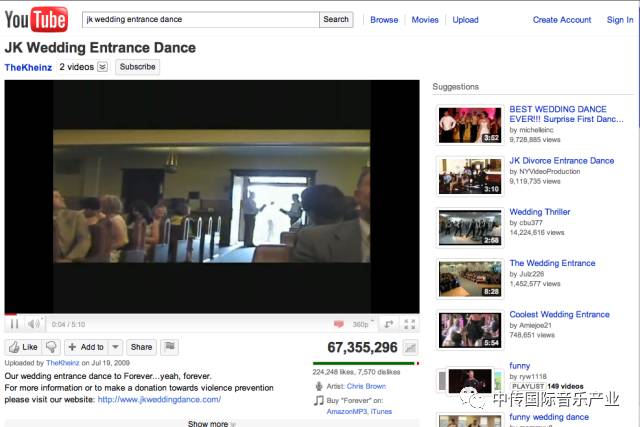Show video statistics chart icon
The width and height of the screenshot is (640, 427).
coord(410,348)
